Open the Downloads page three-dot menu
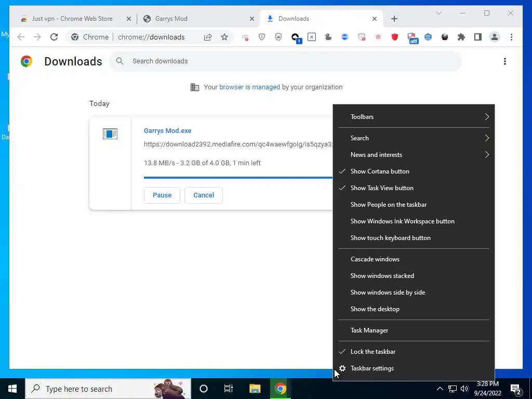The height and width of the screenshot is (399, 532). click(x=505, y=61)
